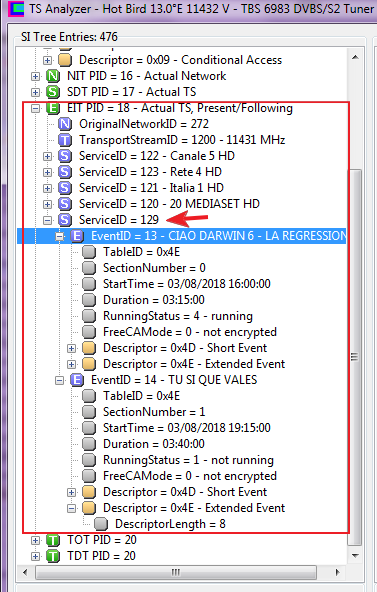Click gray icon beside Duration = 03:15:00
This screenshot has height=592, width=377.
click(x=89, y=300)
